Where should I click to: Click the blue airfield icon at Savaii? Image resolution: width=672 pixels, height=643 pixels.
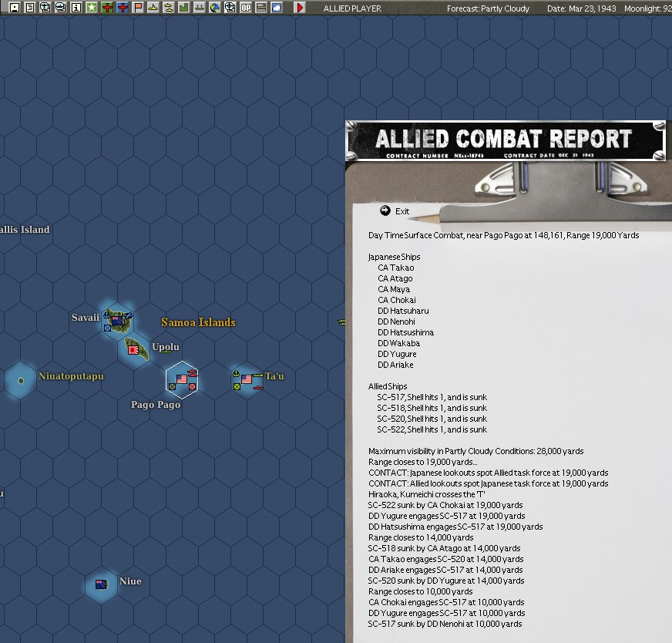(x=128, y=316)
